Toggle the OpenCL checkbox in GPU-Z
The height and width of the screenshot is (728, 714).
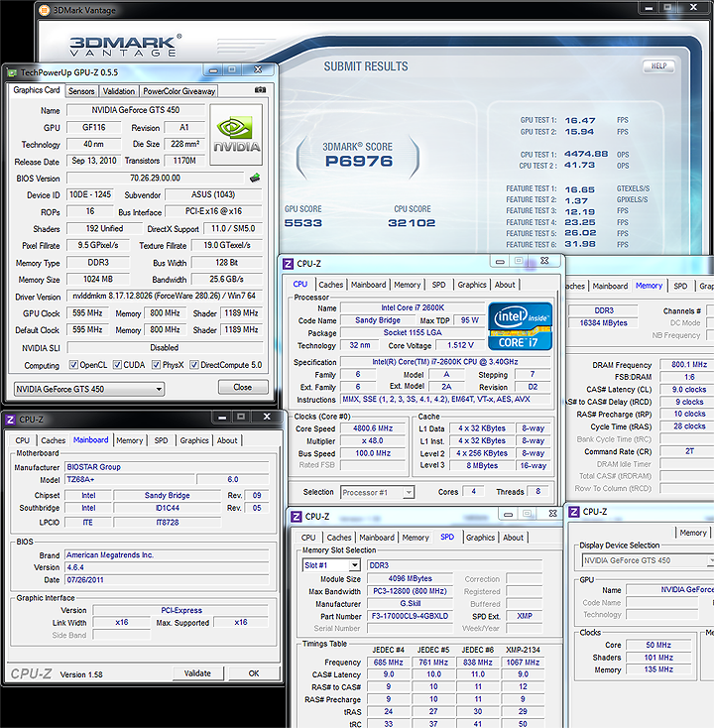click(x=73, y=364)
